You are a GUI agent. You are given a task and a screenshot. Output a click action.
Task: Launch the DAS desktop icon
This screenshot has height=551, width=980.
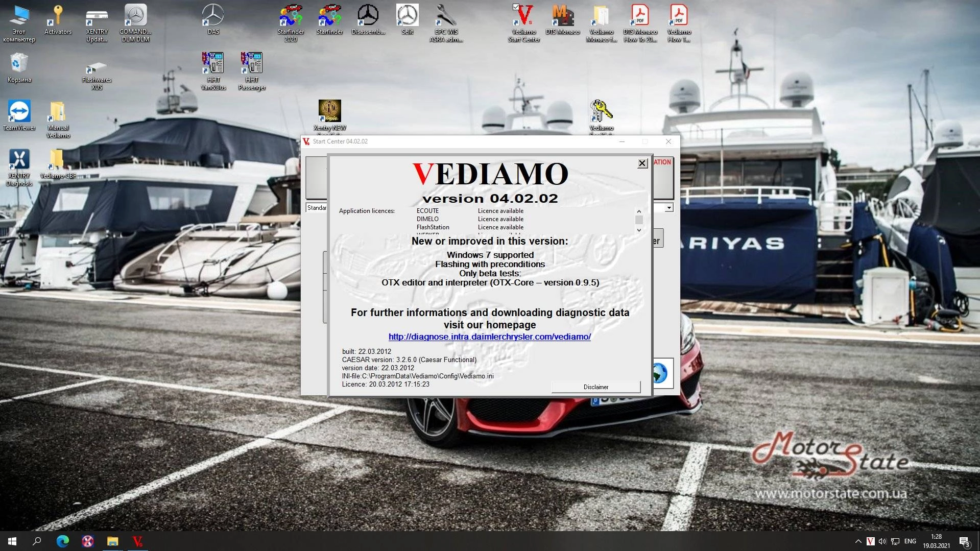(x=213, y=20)
